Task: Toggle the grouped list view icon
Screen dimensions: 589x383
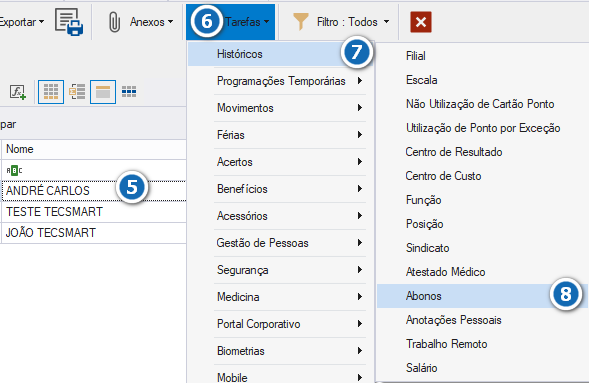Action: (77, 92)
